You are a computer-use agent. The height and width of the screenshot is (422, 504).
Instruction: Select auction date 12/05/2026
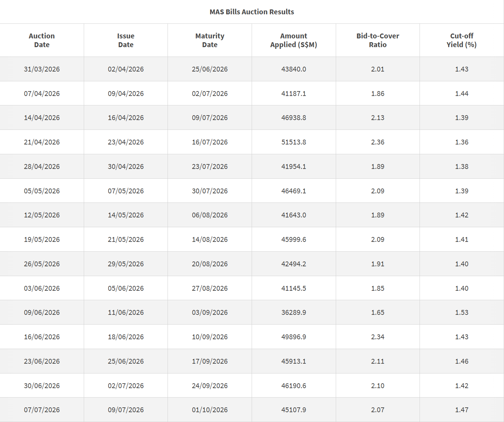pos(42,215)
